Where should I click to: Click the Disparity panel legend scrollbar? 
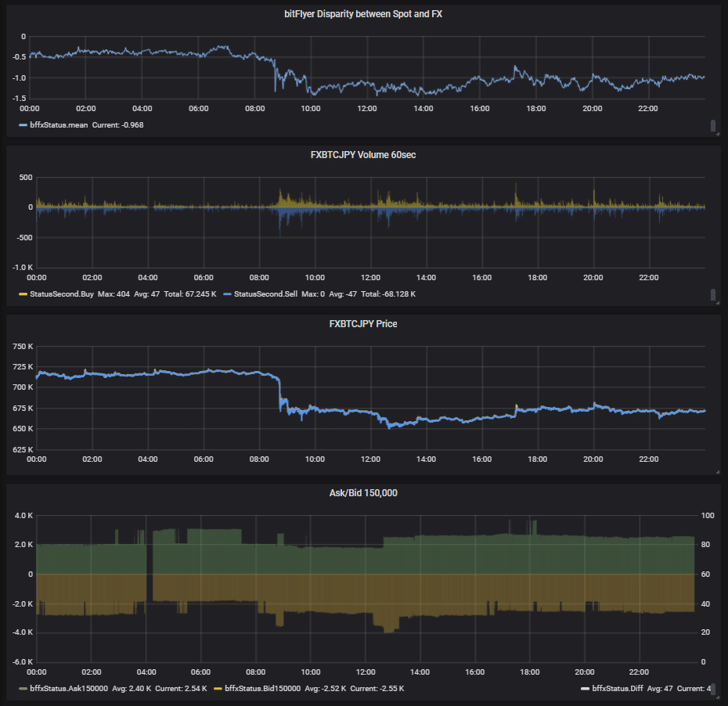[713, 125]
